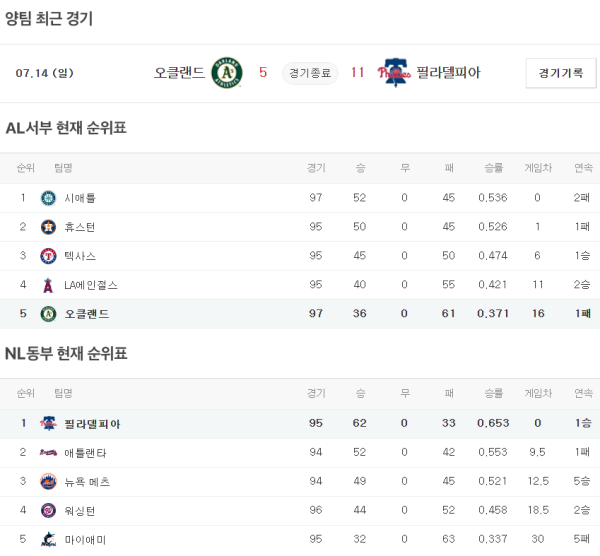
Task: Click the Philadelphia Phillies logo in match header
Action: (x=395, y=73)
